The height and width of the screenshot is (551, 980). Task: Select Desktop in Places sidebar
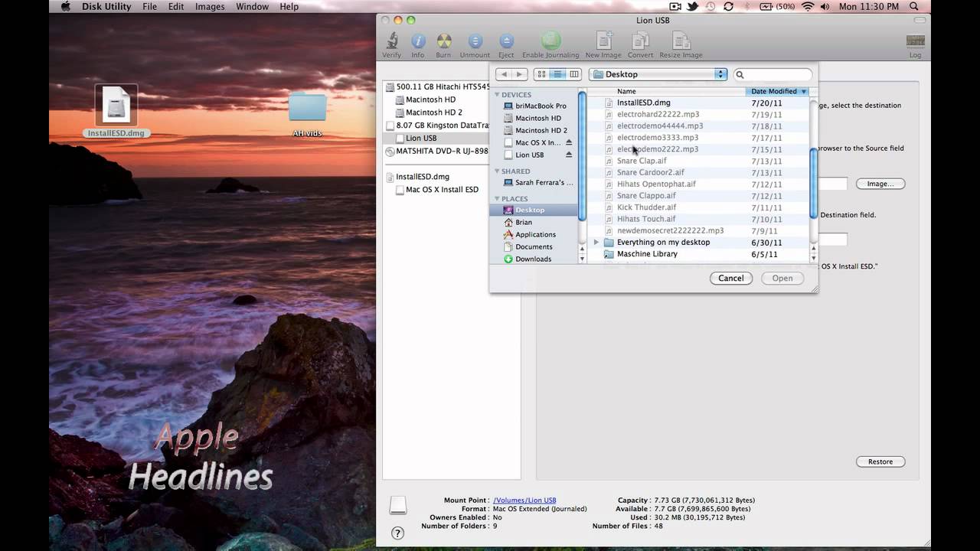coord(534,210)
